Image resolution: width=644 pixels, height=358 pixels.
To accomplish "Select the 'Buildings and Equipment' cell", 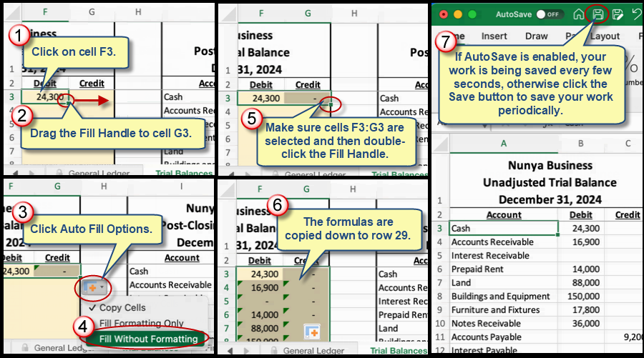I will coord(504,296).
